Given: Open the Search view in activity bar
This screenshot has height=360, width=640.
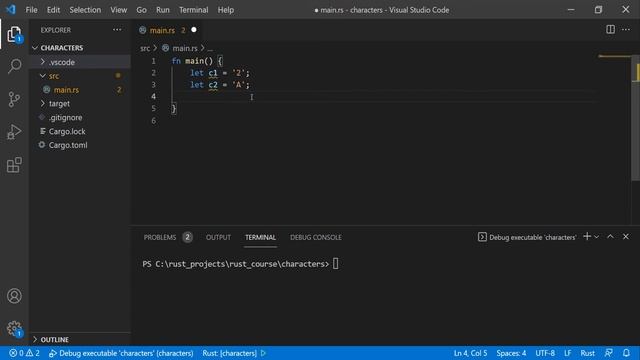Looking at the screenshot, I should [x=14, y=66].
